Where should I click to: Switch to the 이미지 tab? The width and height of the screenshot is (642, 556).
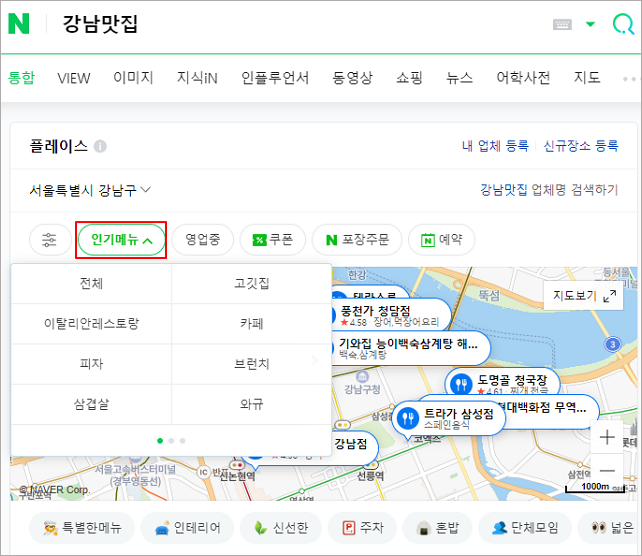133,77
